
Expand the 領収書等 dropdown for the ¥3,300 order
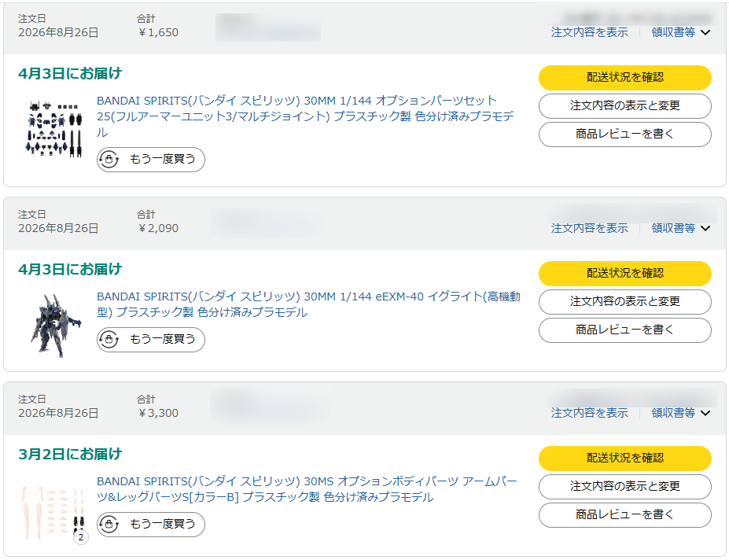pos(681,413)
